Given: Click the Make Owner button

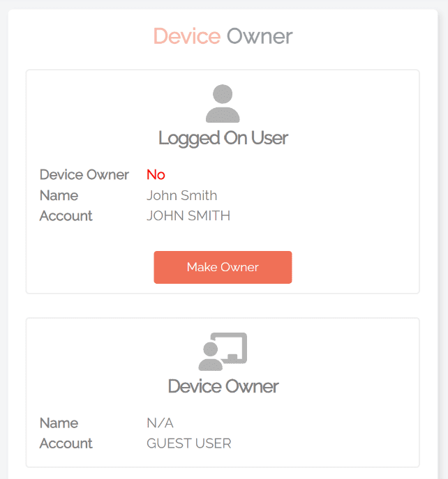Looking at the screenshot, I should coord(223,267).
